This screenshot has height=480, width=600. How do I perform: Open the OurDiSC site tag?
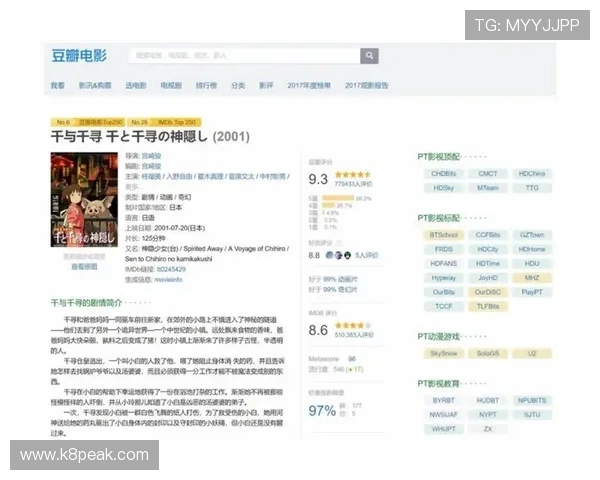[x=488, y=292]
